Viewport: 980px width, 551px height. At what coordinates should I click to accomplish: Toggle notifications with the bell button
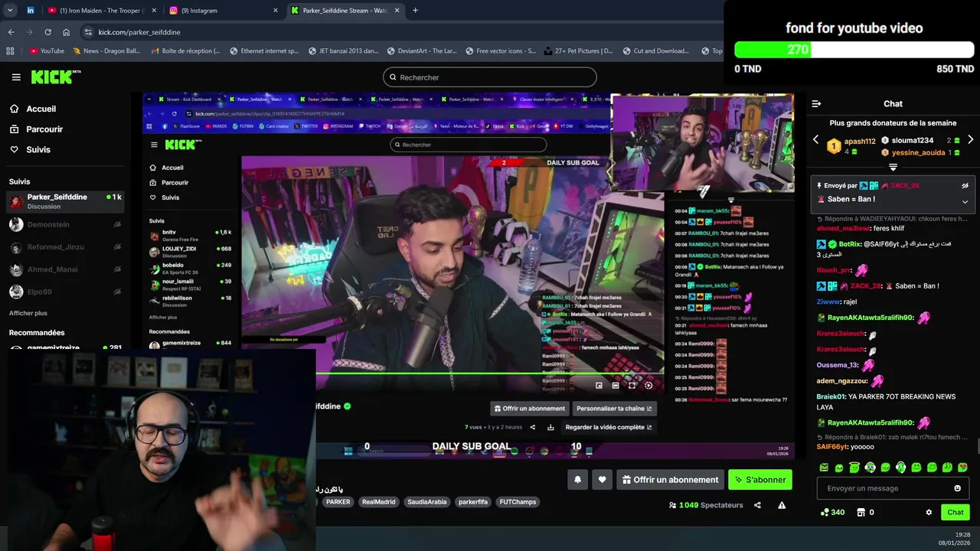tap(578, 480)
